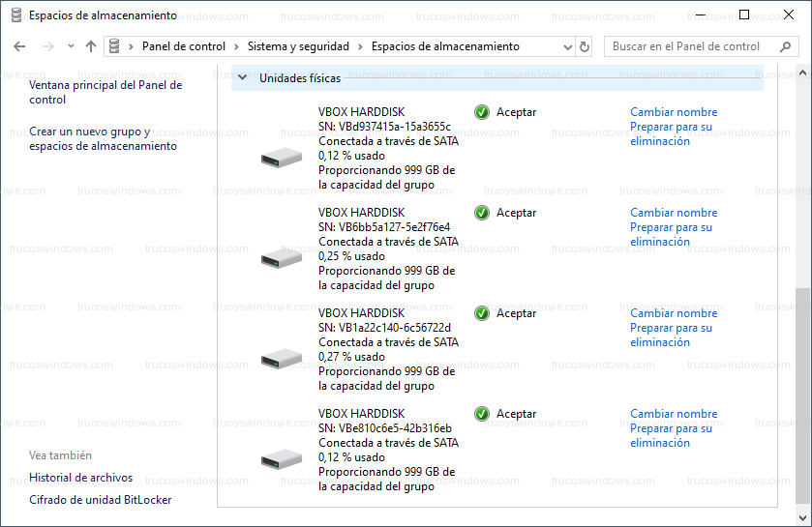812x527 pixels.
Task: Refresh the Espacios de almacenamiento view
Action: pos(585,46)
